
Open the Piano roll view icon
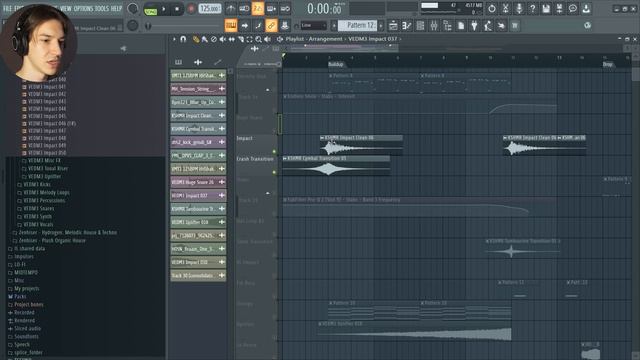click(407, 26)
